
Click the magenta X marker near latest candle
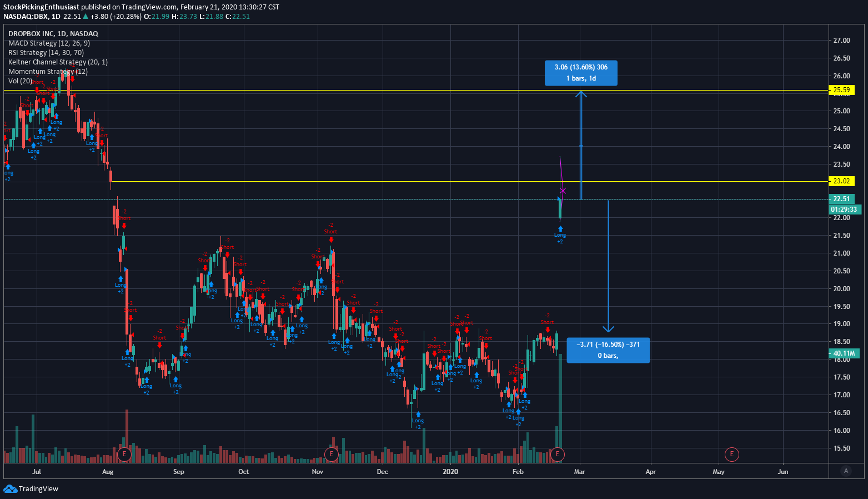click(563, 191)
